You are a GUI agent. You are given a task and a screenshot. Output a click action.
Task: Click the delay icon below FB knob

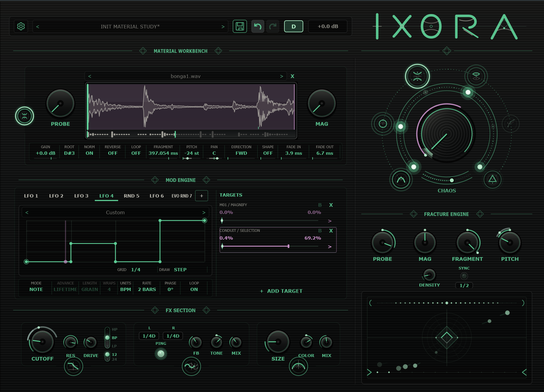click(x=191, y=366)
